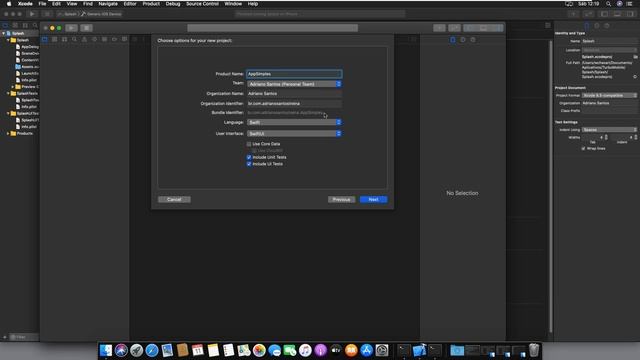Open the Window menu

[x=233, y=4]
